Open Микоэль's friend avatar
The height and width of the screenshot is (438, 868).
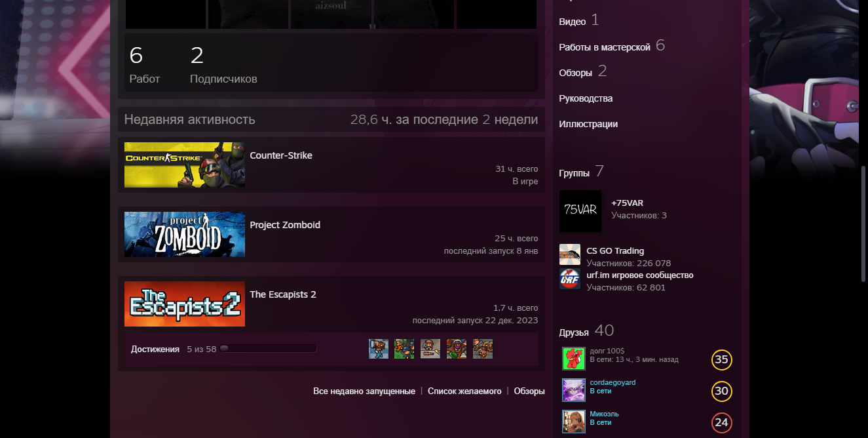click(573, 421)
